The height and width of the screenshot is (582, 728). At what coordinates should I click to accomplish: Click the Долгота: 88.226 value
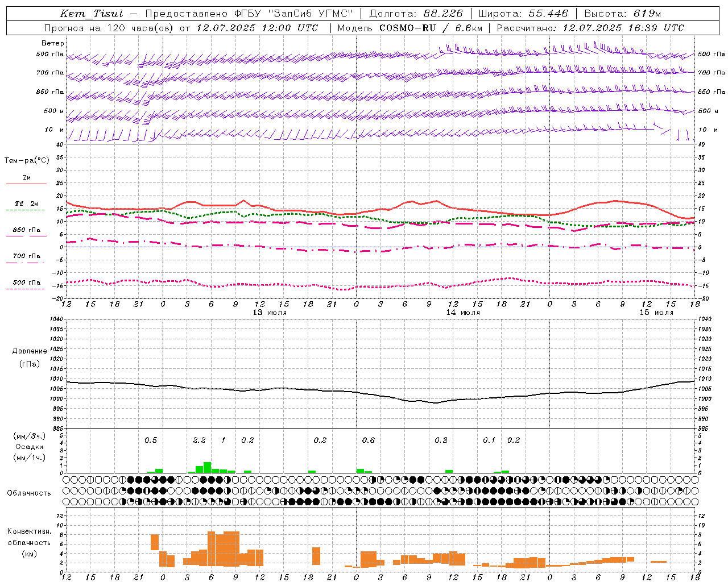tap(416, 14)
